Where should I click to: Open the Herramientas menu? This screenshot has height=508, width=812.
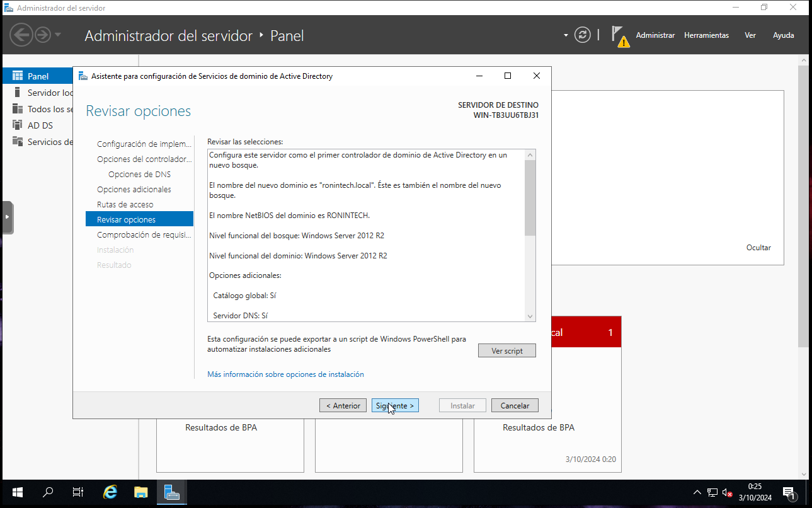pyautogui.click(x=706, y=35)
